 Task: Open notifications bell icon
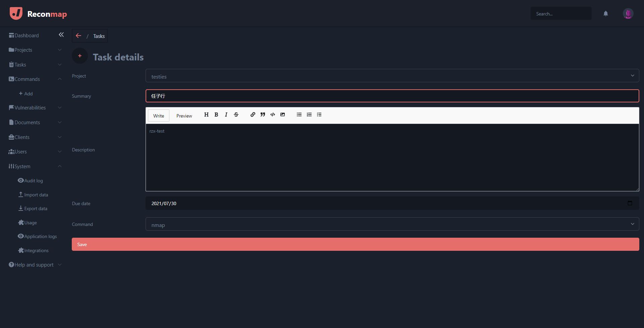606,14
